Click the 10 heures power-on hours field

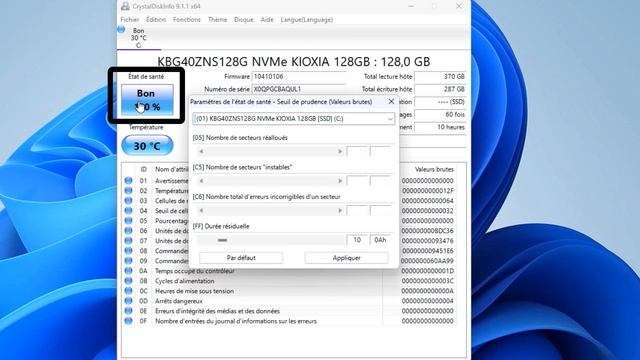440,127
